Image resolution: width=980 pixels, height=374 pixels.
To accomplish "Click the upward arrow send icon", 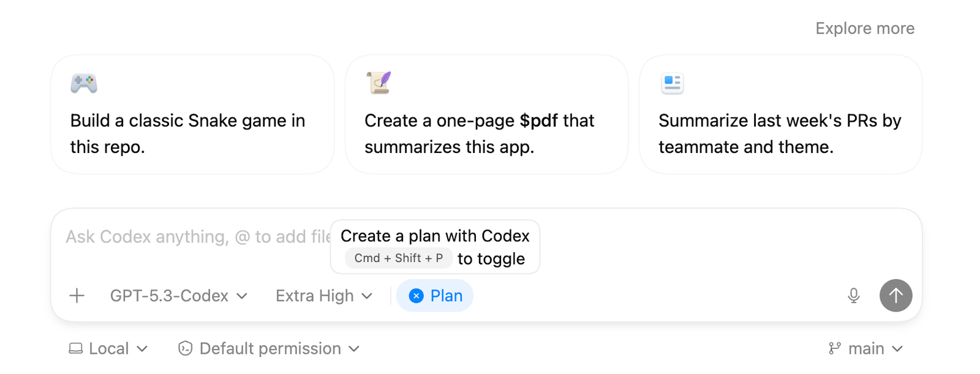I will (x=895, y=296).
